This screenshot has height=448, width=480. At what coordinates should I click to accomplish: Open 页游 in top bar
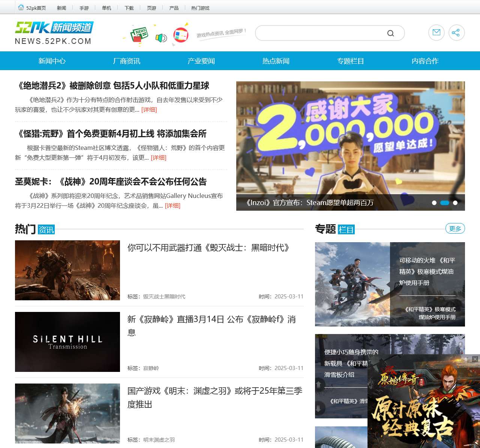point(151,8)
